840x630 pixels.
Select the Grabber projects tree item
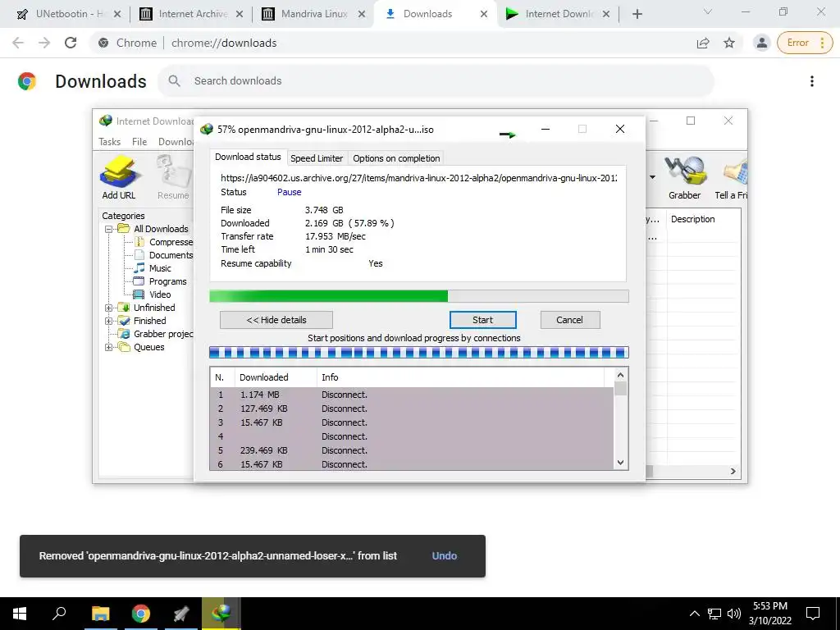163,334
